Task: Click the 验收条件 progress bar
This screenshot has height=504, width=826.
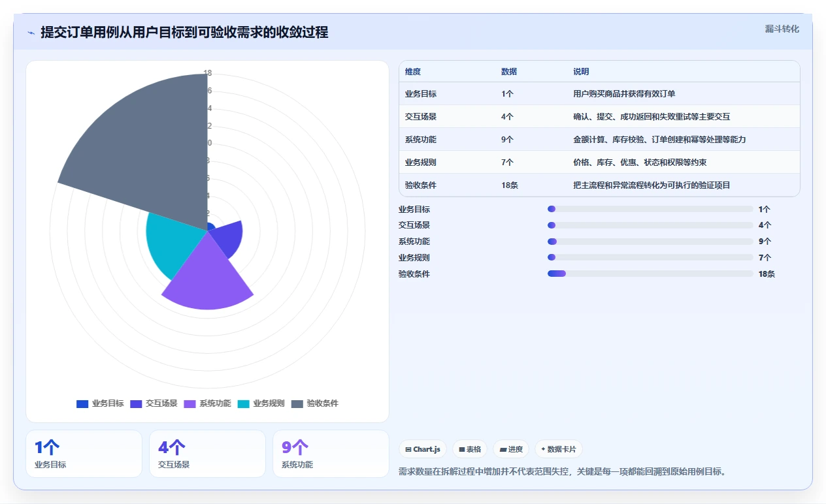Action: tap(650, 274)
